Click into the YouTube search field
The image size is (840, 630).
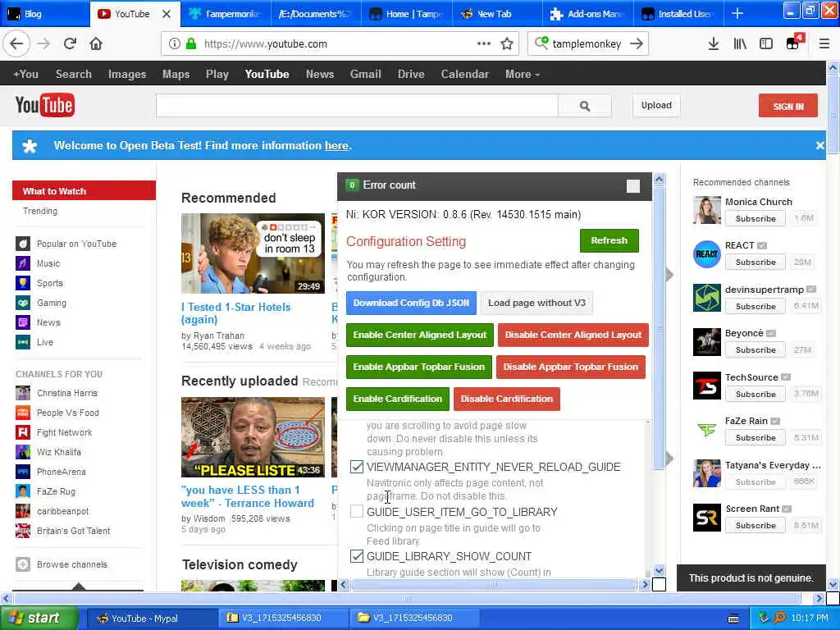click(358, 106)
